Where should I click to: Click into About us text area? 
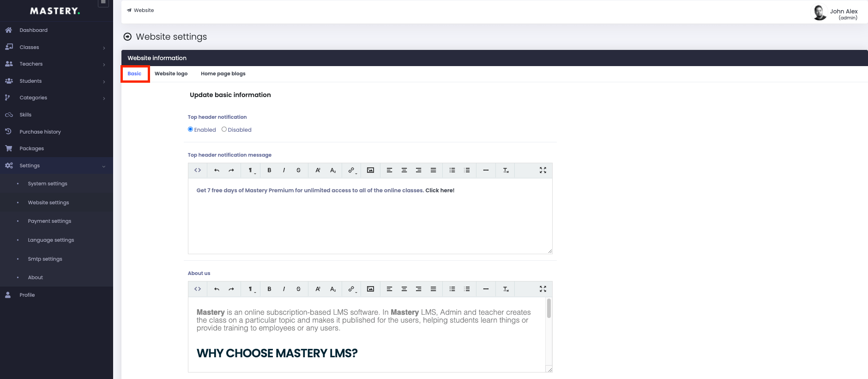point(367,335)
